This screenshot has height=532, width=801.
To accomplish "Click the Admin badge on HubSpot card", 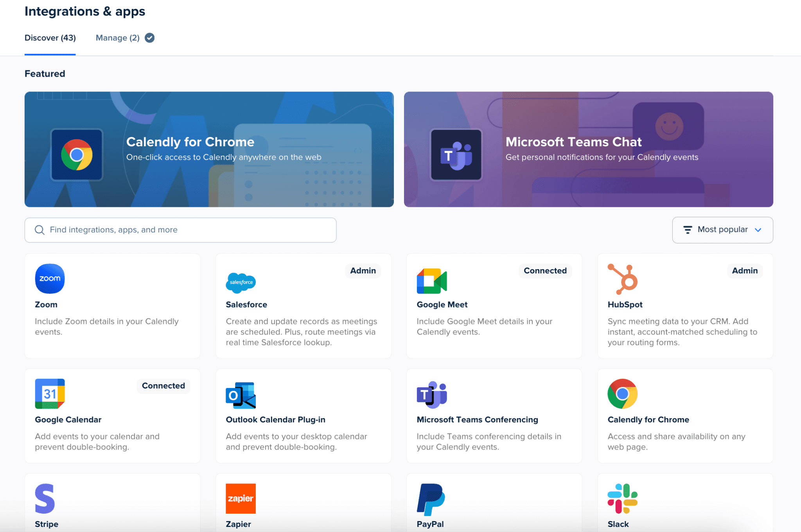I will 745,271.
